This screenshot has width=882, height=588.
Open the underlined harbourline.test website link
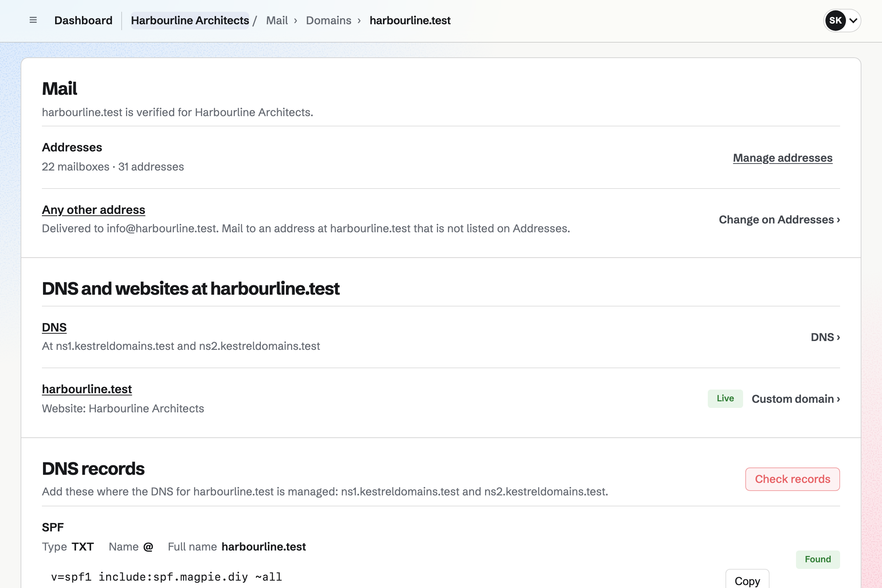point(87,389)
